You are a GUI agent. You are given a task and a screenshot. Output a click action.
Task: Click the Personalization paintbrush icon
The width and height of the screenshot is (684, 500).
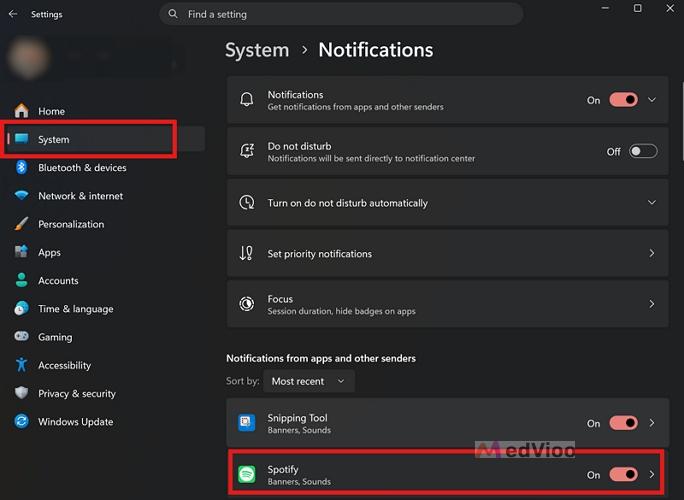(x=21, y=224)
